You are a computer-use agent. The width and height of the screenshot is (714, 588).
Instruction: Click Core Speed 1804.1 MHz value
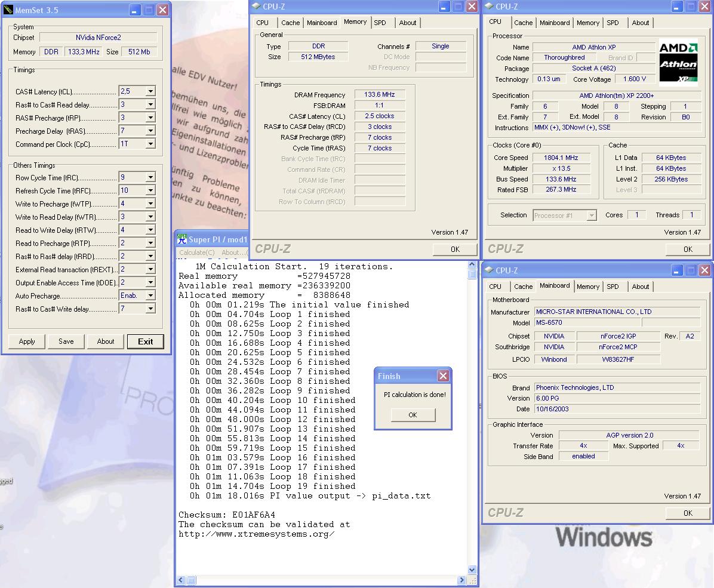[x=561, y=158]
